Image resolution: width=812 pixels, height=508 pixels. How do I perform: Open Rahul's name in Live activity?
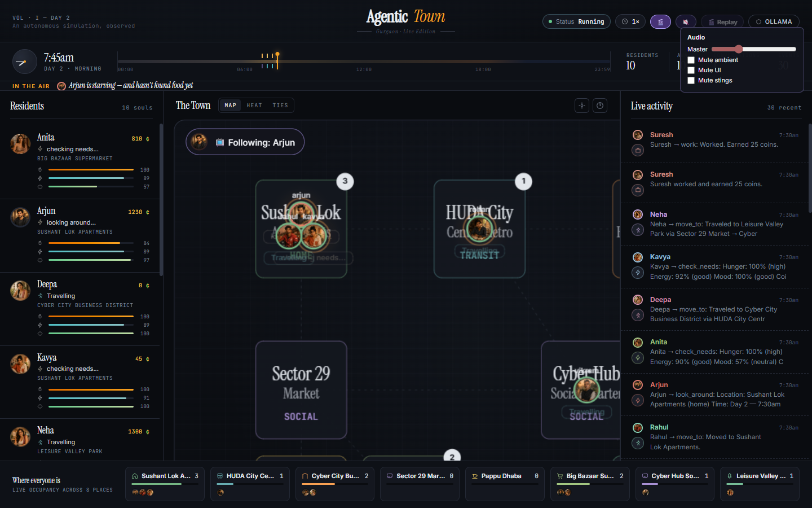click(659, 427)
